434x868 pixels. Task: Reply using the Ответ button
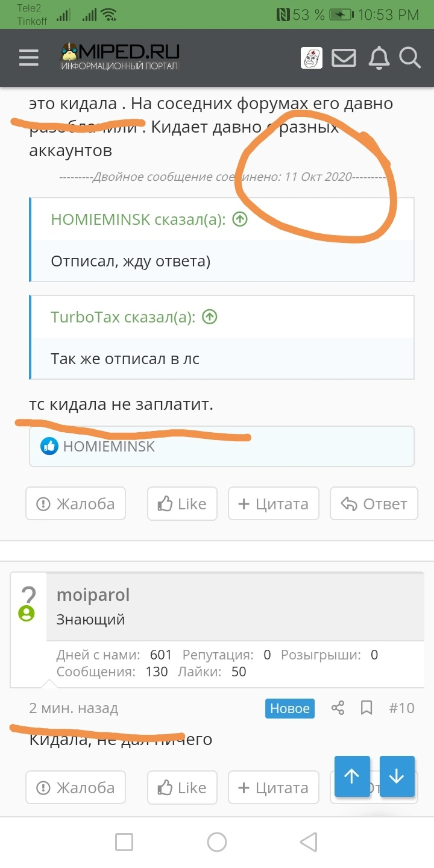374,503
